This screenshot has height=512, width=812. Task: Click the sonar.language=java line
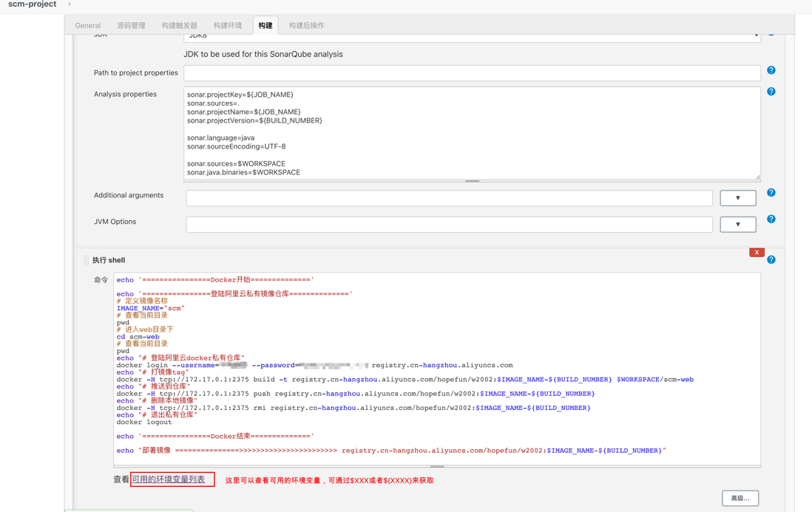(220, 138)
